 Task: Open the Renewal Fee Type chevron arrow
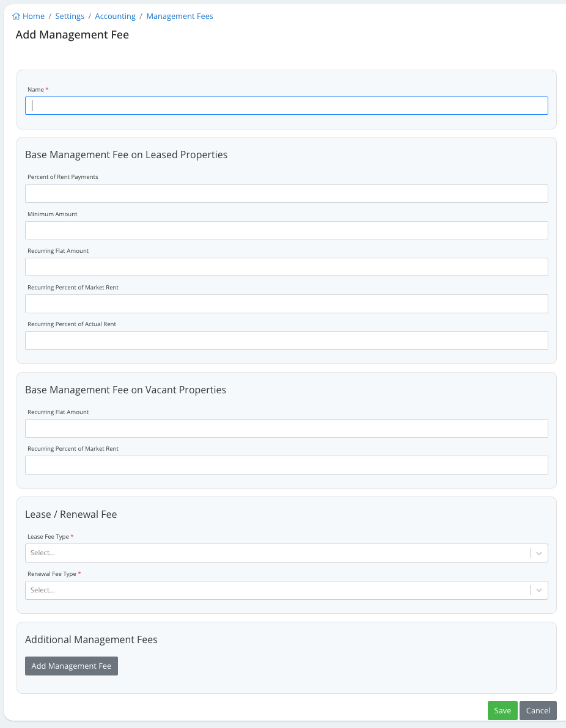coord(538,590)
